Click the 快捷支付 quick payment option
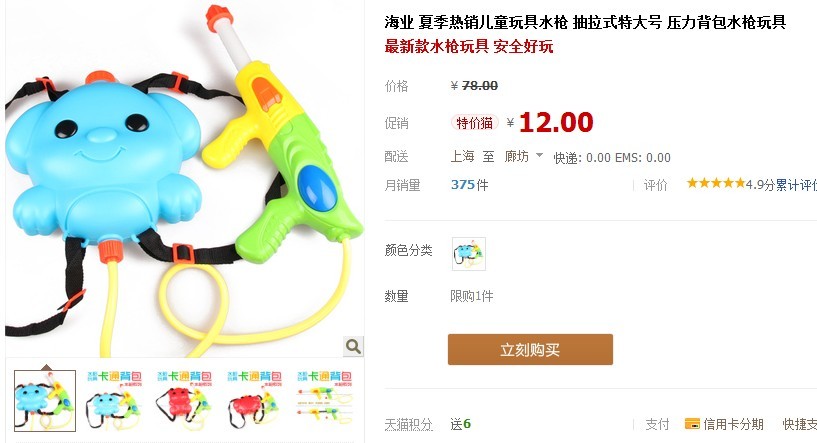This screenshot has width=817, height=443. click(800, 424)
